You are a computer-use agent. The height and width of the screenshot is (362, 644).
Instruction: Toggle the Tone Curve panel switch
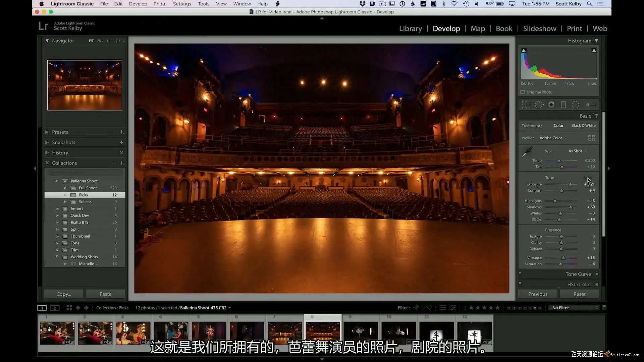pos(520,273)
